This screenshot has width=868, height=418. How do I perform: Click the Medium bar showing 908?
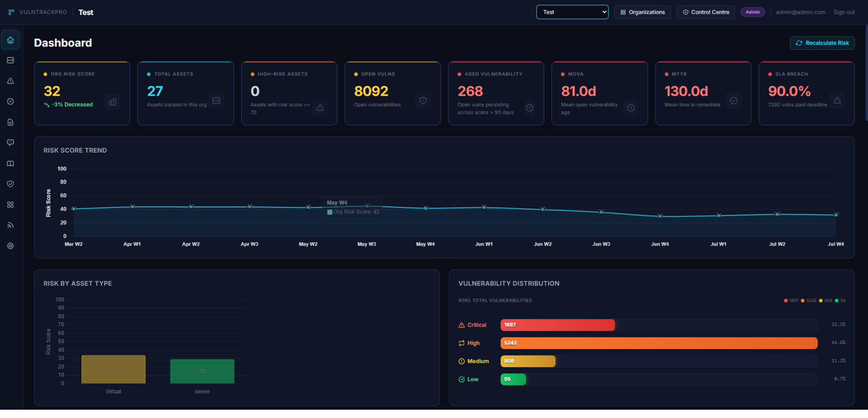click(528, 361)
